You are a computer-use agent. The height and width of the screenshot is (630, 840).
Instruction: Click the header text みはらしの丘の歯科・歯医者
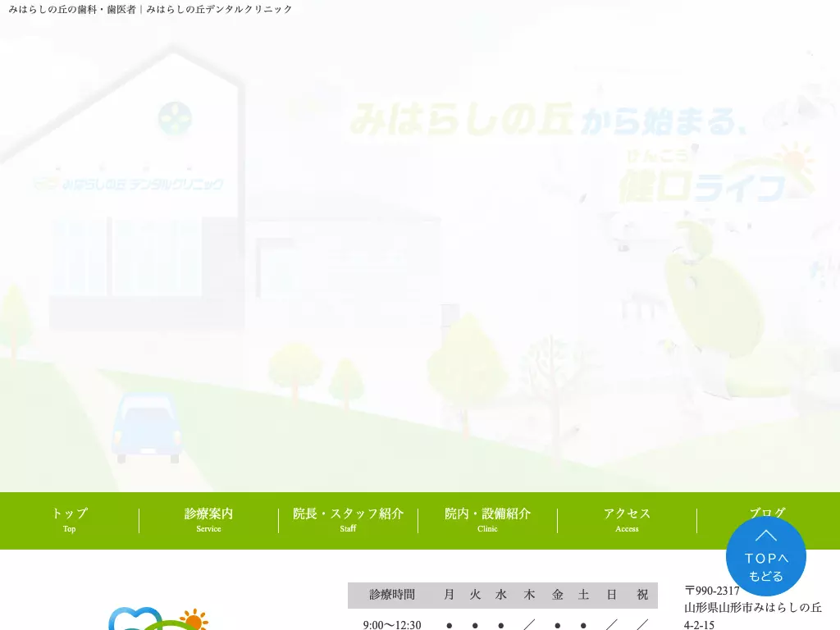tap(72, 9)
